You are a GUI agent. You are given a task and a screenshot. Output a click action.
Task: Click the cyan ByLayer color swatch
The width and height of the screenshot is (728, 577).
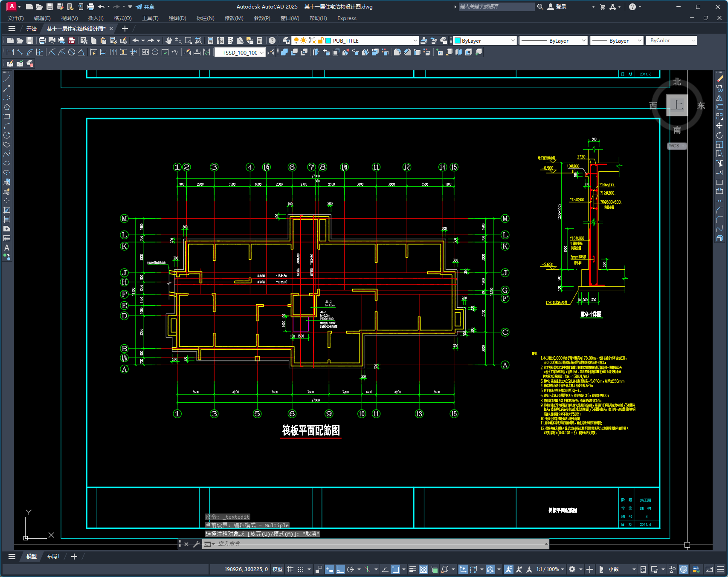[x=458, y=40]
